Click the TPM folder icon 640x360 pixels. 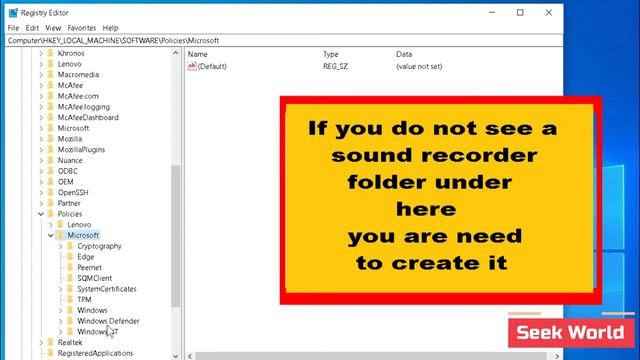click(70, 299)
